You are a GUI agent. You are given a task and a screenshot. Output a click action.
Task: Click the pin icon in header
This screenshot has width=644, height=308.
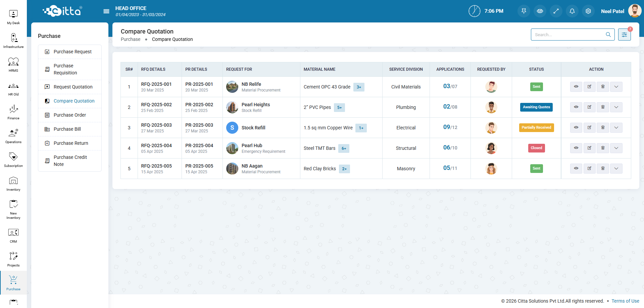tap(524, 11)
